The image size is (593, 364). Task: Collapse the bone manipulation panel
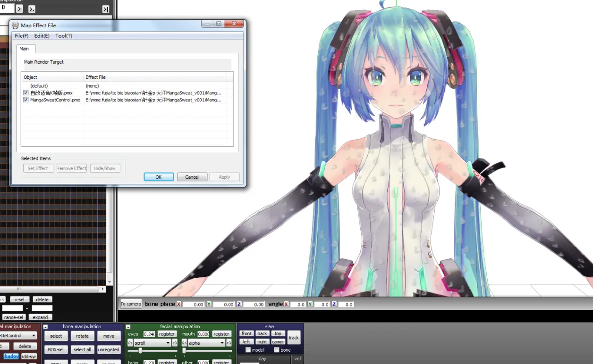click(46, 327)
